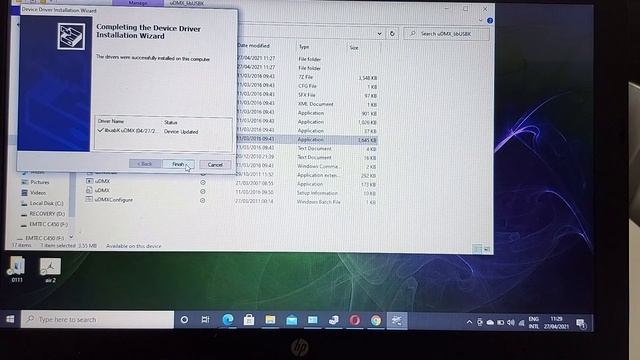Image resolution: width=640 pixels, height=360 pixels.
Task: Open the Windows Start menu
Action: (10, 319)
